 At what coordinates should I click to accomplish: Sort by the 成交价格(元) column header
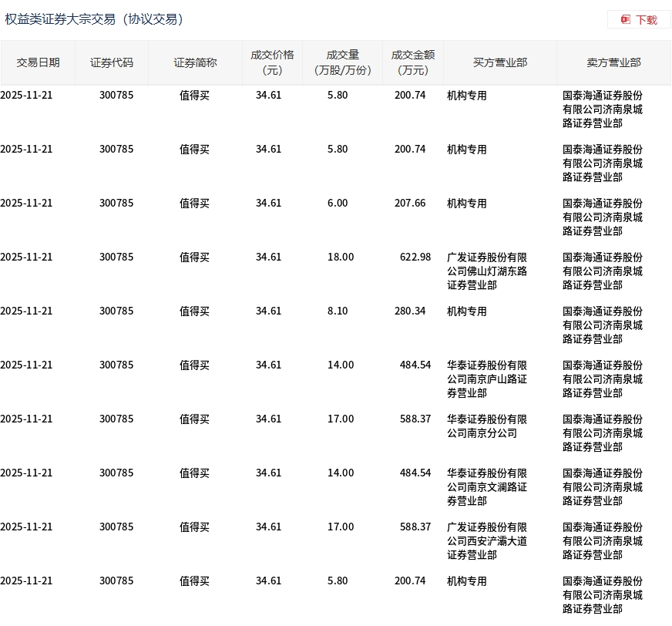(x=272, y=62)
